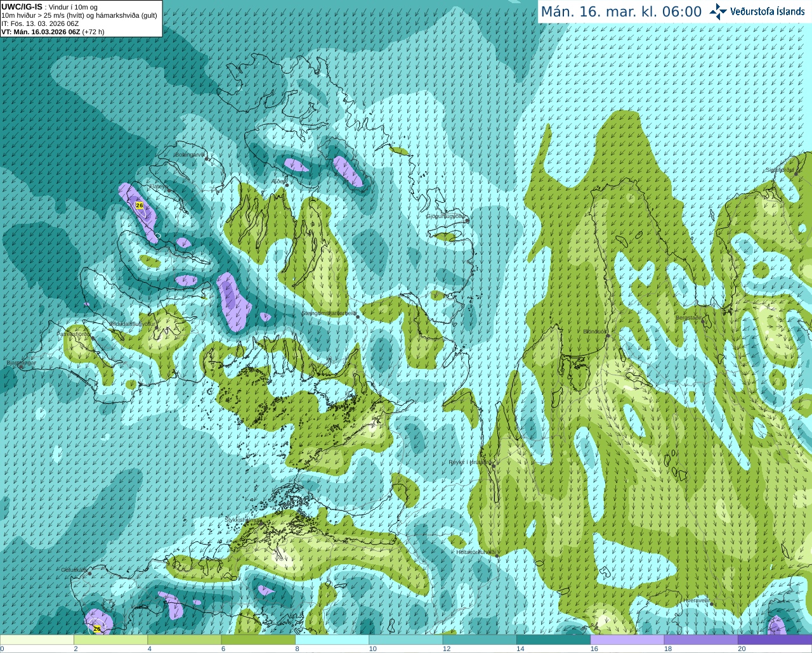Click the Steingrímsfjarðarheiði station label
Image resolution: width=812 pixels, height=653 pixels.
coord(328,313)
